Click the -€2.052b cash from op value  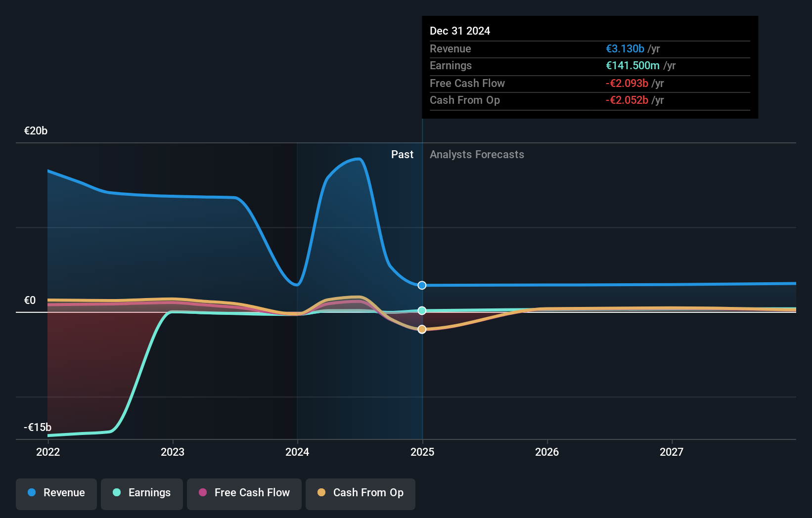(627, 100)
